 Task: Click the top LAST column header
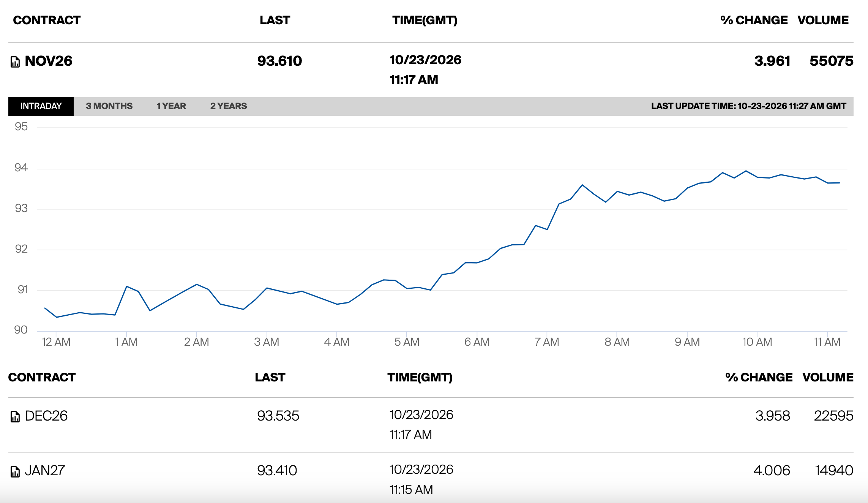(x=275, y=20)
